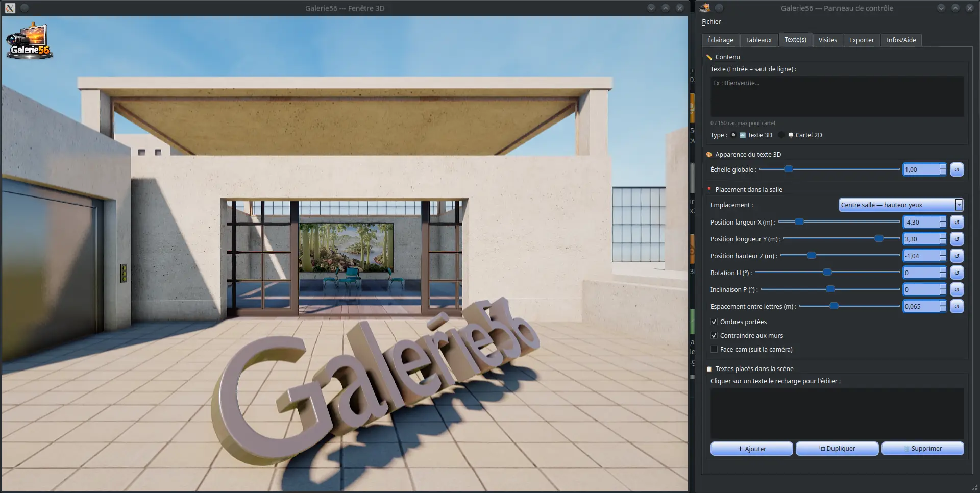Click the pencil icon beside Contenu
This screenshot has width=980, height=493.
709,57
